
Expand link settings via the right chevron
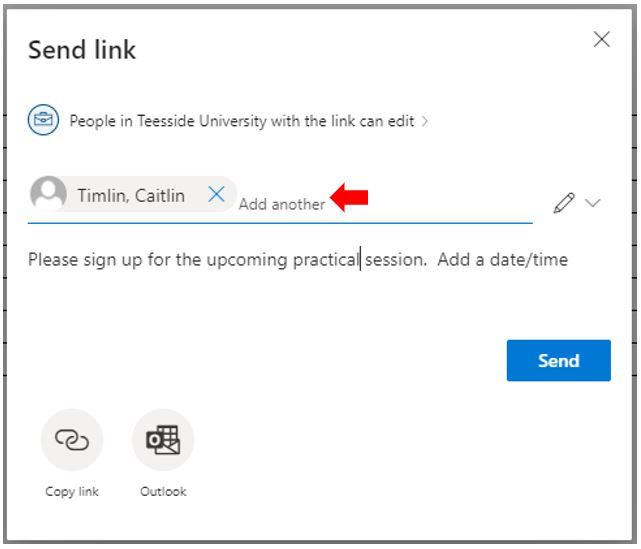tap(425, 121)
